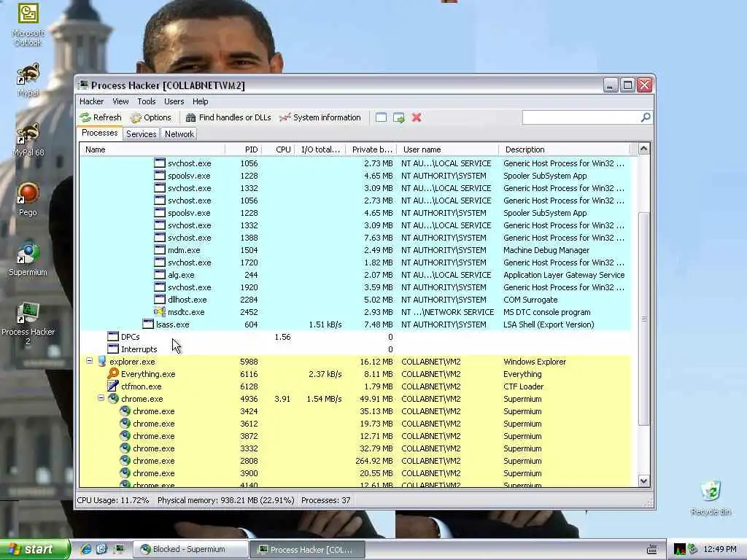This screenshot has height=560, width=747.
Task: Click the Refresh toolbar icon
Action: [x=85, y=117]
